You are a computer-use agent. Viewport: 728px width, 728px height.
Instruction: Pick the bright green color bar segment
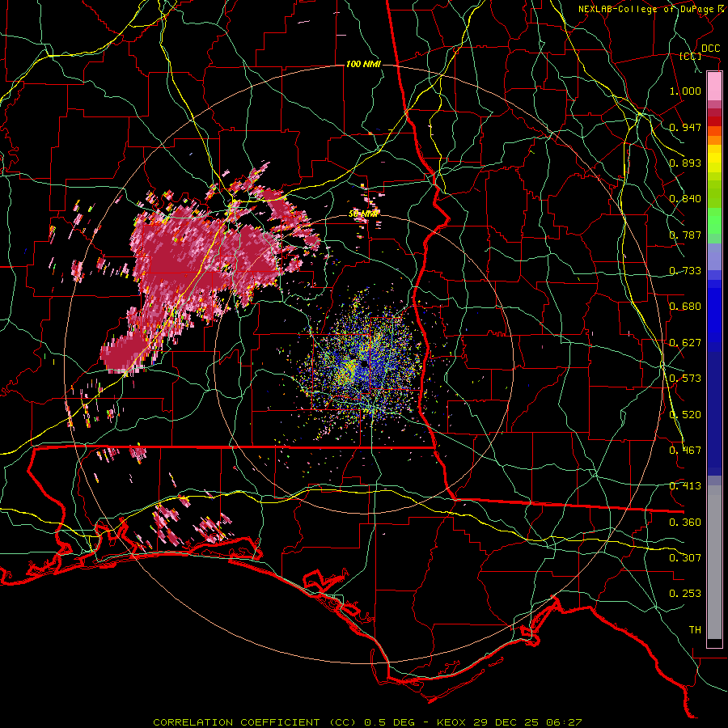714,221
